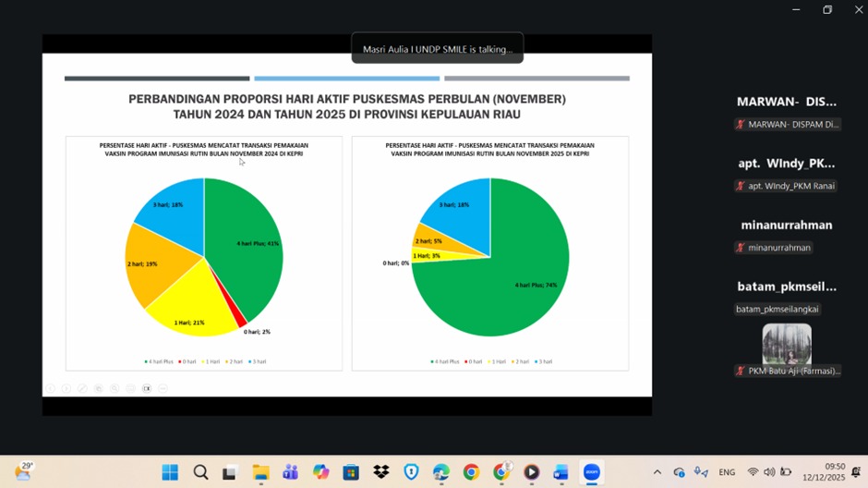Click the taskbar Search icon
The width and height of the screenshot is (868, 488).
click(x=200, y=472)
